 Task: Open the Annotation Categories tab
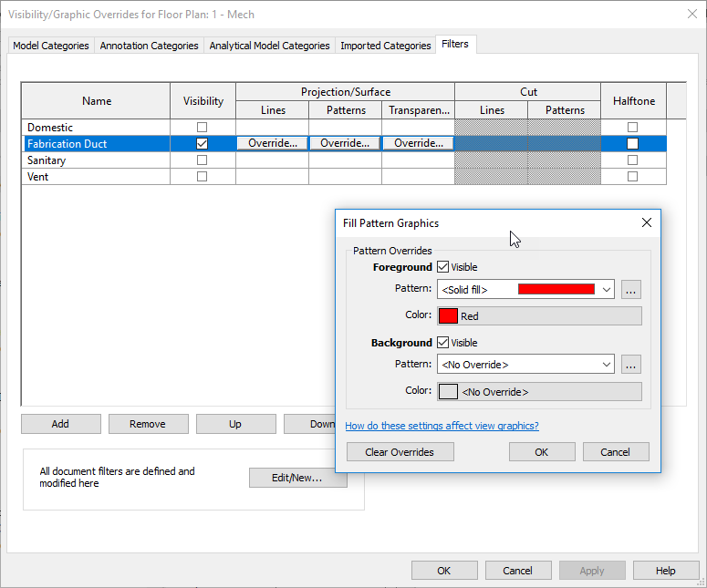(149, 46)
